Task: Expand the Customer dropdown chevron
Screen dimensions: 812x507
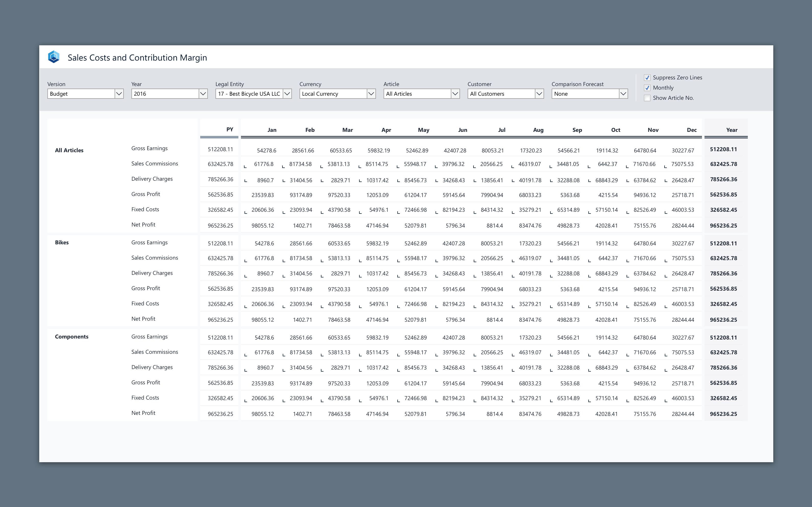Action: click(539, 94)
